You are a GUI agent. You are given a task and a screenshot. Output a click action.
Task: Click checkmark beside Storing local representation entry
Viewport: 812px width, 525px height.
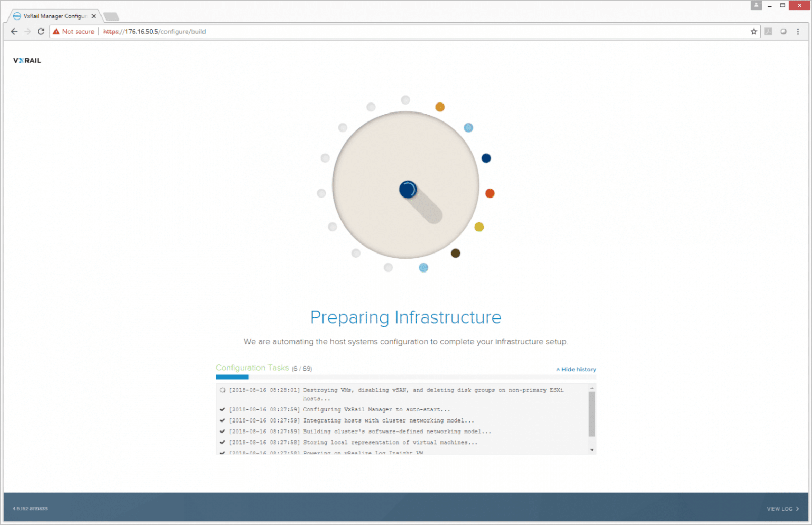pyautogui.click(x=222, y=443)
